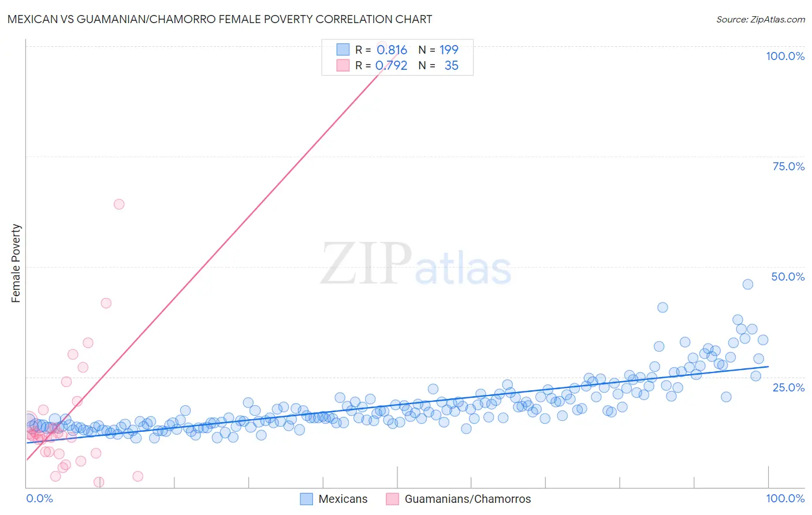This screenshot has width=812, height=515.
Task: Click the N = 199 value in legend
Action: [438, 50]
